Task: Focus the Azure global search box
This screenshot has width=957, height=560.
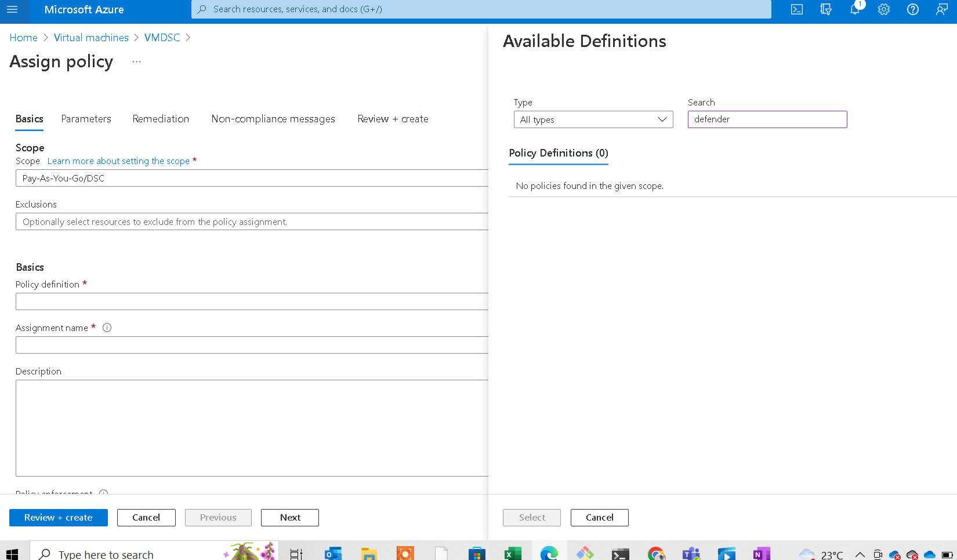Action: [481, 9]
